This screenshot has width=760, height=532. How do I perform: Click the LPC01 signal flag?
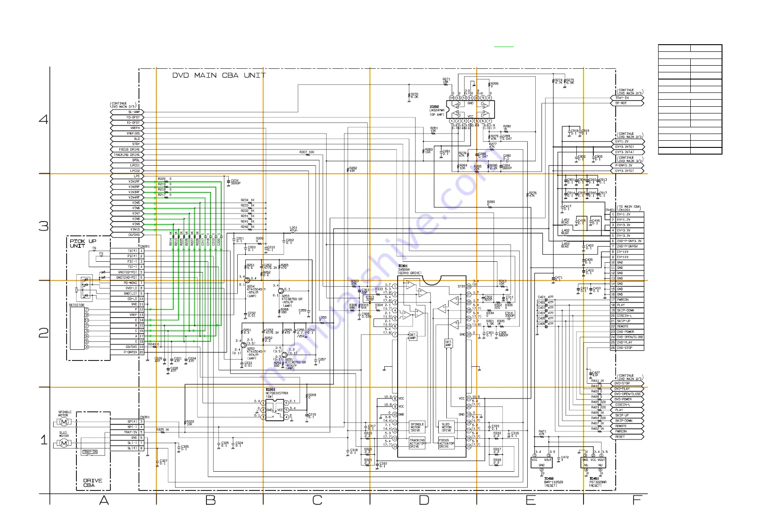[x=127, y=166]
